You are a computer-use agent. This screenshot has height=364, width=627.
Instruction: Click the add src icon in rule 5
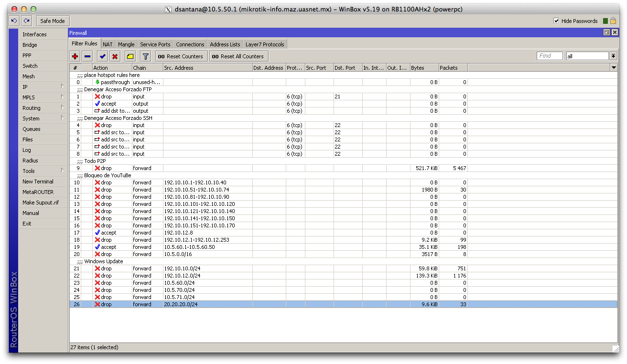pos(97,132)
